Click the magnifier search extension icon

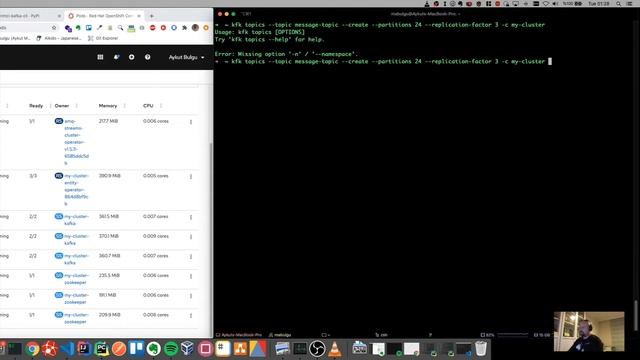pos(120,28)
